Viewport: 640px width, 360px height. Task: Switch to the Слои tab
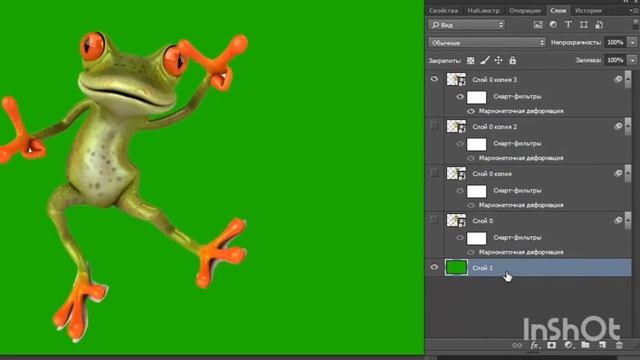(x=558, y=10)
